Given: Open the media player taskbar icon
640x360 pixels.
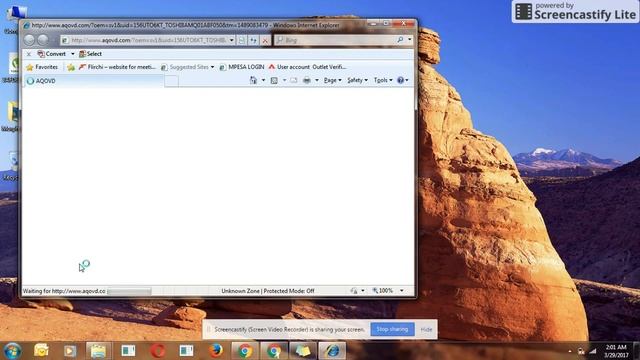Looking at the screenshot, I should [70, 351].
